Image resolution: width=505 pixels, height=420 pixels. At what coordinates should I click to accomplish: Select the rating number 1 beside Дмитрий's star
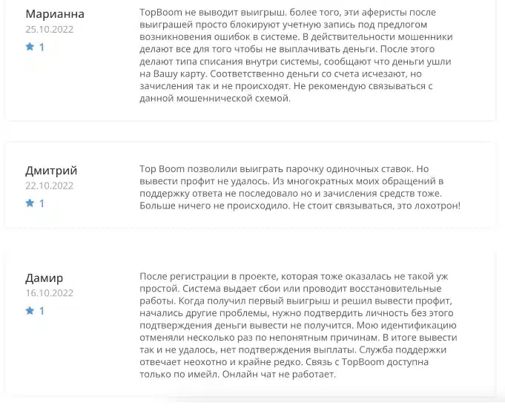(x=42, y=203)
